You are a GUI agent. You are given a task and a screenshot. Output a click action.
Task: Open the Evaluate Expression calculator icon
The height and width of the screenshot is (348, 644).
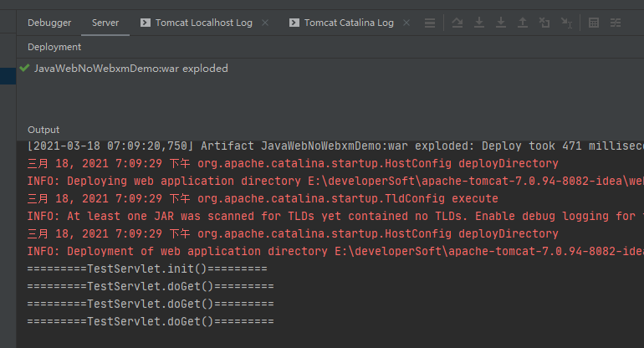pos(594,23)
